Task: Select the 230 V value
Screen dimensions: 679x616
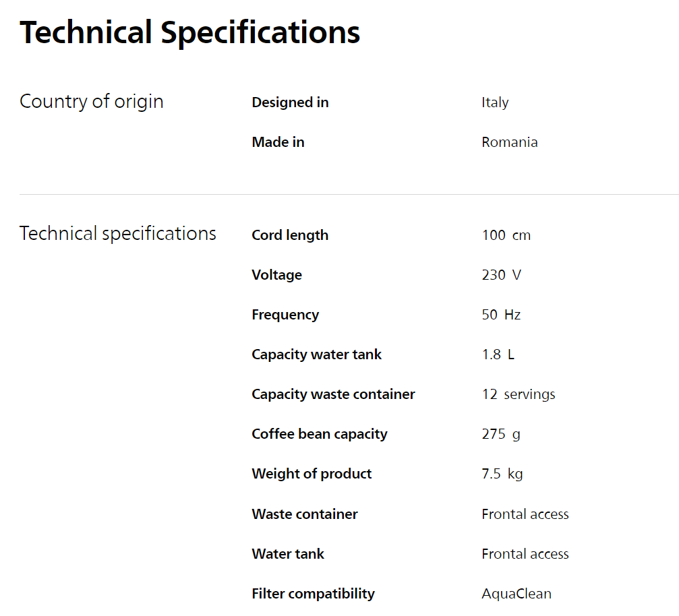Action: (x=502, y=276)
